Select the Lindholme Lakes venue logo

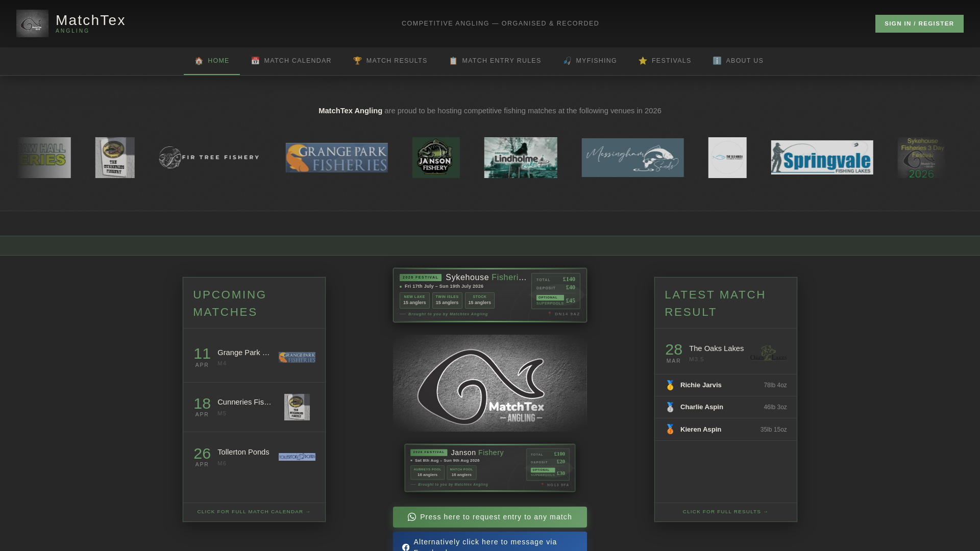(521, 158)
